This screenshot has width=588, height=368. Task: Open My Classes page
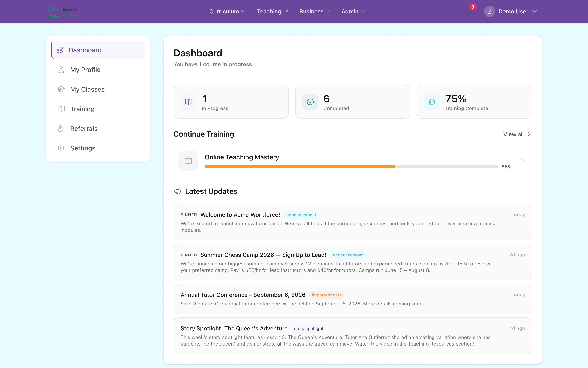[98, 89]
